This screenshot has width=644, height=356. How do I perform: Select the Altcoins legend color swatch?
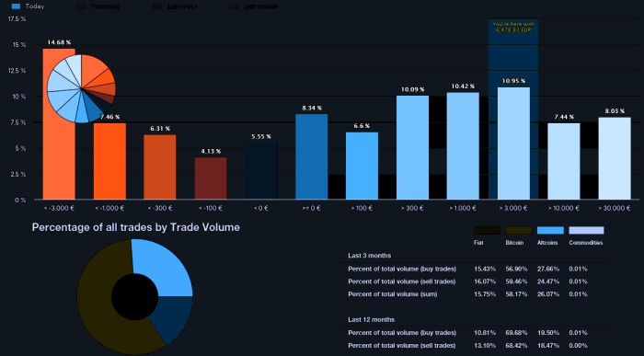click(550, 230)
